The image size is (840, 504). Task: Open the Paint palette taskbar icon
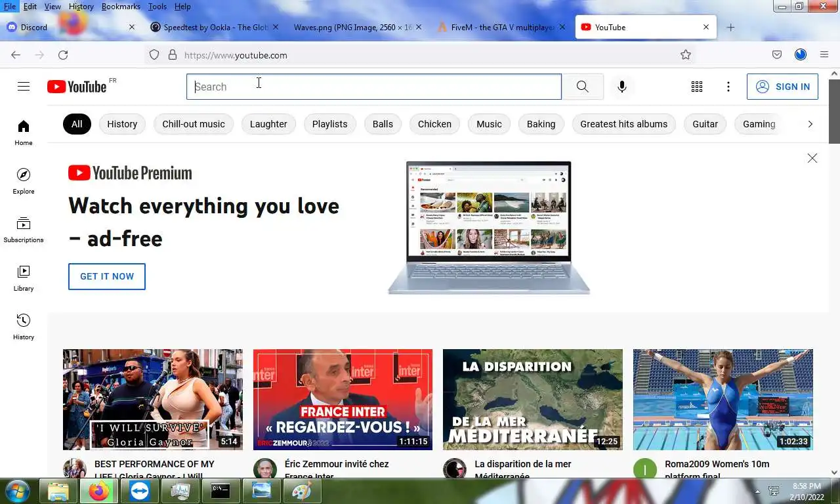pos(302,491)
